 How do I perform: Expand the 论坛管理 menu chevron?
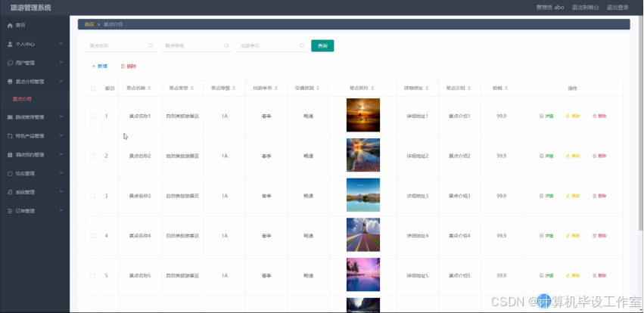(x=61, y=173)
